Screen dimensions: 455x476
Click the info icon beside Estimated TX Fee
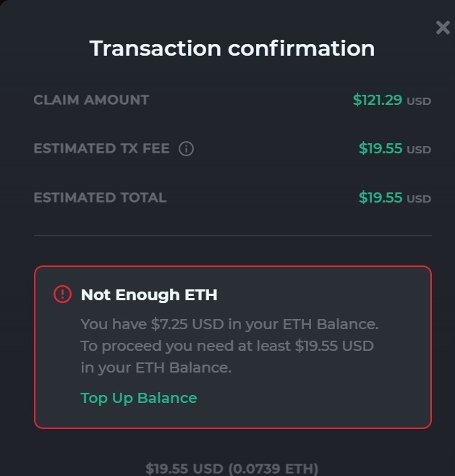coord(186,149)
